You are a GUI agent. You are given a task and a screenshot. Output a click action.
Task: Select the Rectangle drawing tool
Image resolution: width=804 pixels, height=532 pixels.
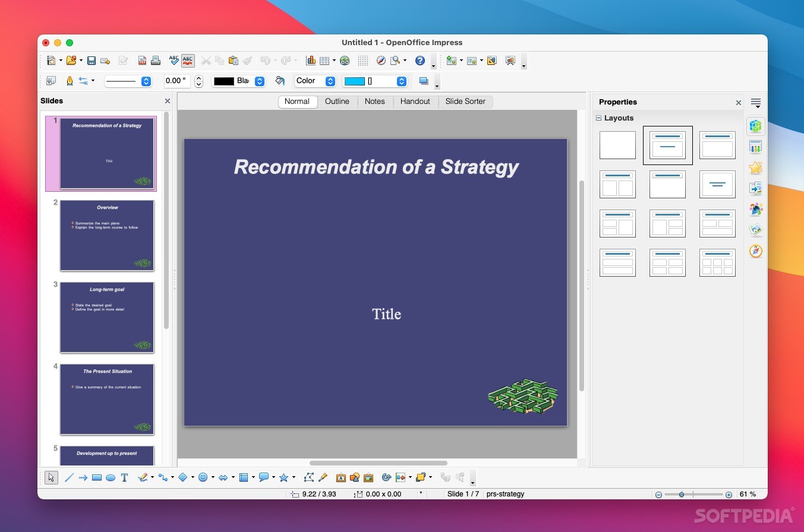97,477
